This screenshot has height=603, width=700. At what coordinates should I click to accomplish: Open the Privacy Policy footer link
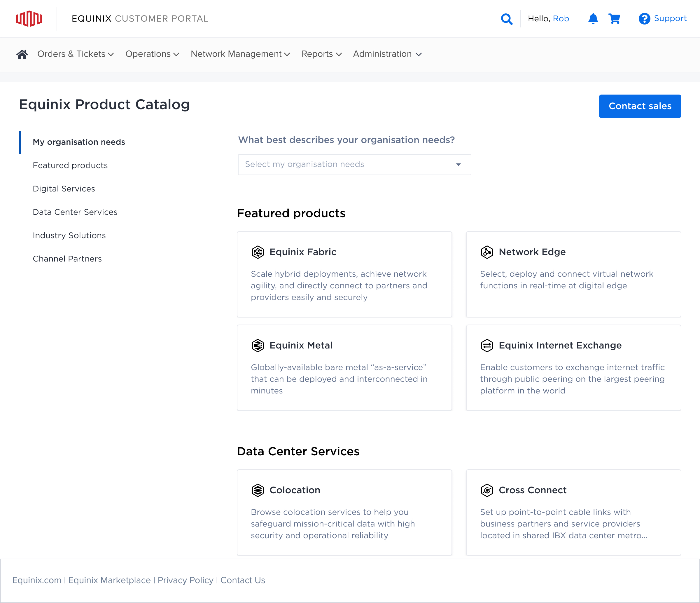coord(185,580)
